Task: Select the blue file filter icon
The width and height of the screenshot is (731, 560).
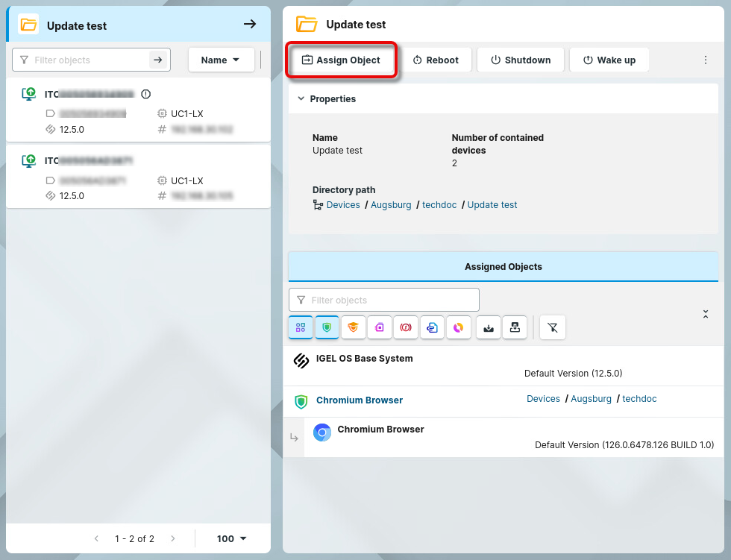Action: (x=432, y=327)
